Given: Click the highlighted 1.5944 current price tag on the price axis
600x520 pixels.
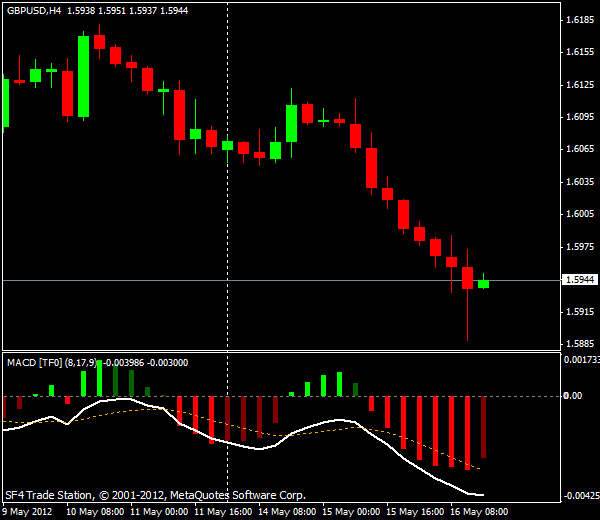Looking at the screenshot, I should pyautogui.click(x=579, y=280).
